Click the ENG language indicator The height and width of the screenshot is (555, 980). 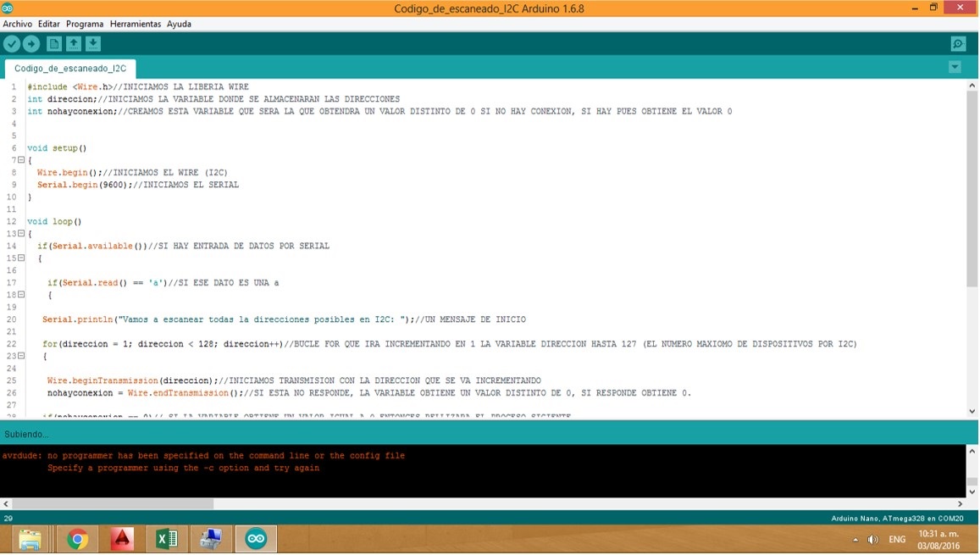(x=897, y=540)
